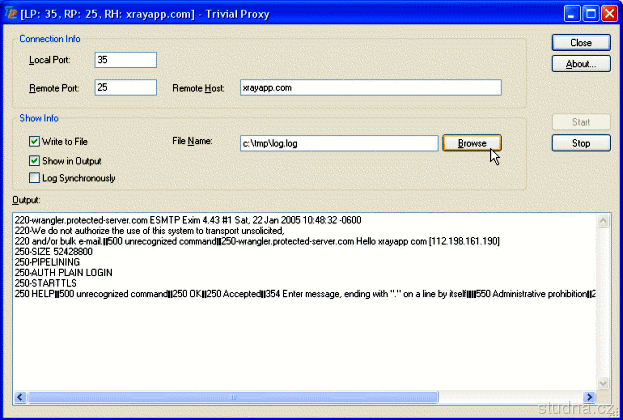Click the '250-AUTH PLAIN LOGIN' output line
Screen dimensions: 623x420
[64, 273]
